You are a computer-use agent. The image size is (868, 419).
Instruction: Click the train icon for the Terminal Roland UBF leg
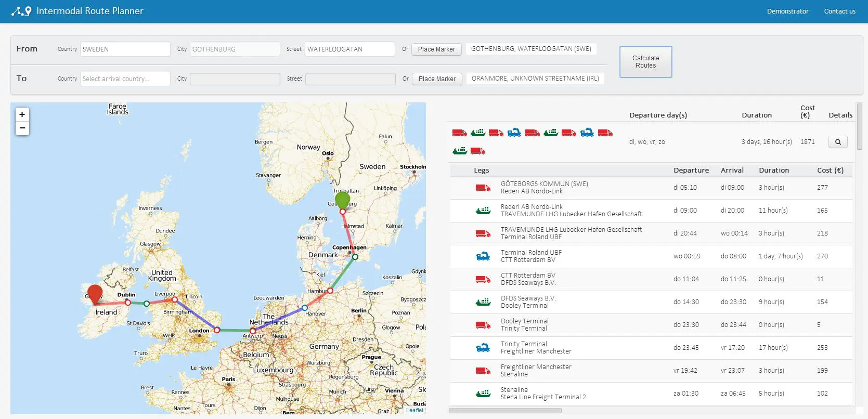click(x=483, y=256)
